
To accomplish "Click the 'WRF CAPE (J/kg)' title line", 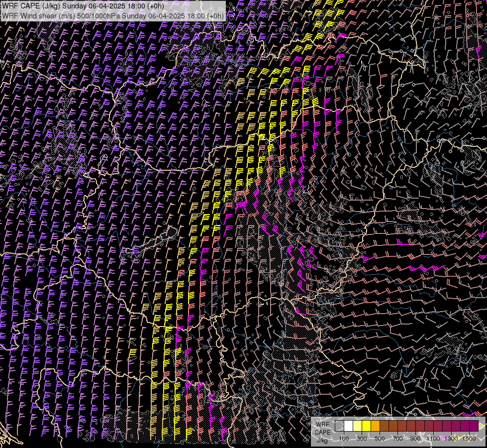I will [x=83, y=6].
